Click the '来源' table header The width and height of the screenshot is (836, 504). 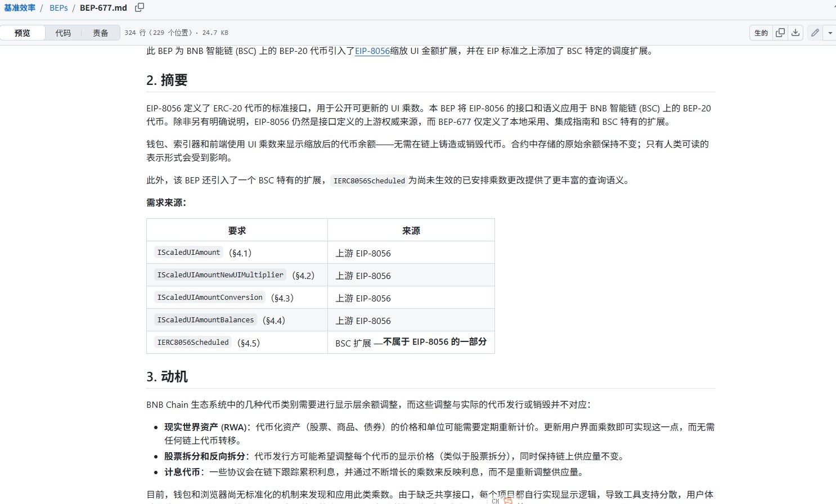pyautogui.click(x=411, y=231)
